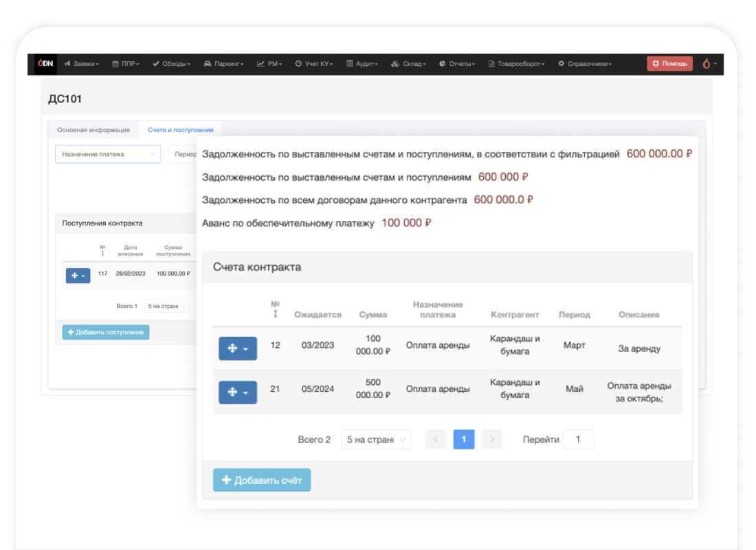Click the Помощь button

pyautogui.click(x=669, y=64)
